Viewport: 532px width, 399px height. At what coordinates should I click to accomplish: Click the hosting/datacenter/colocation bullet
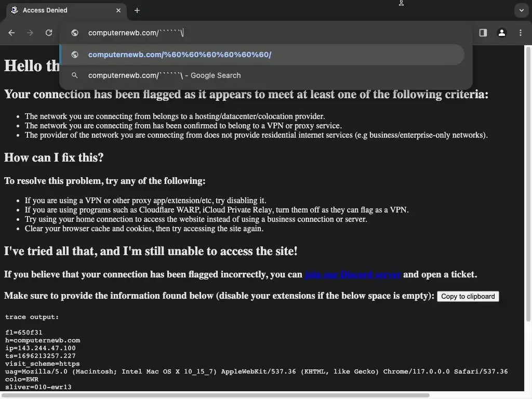pos(175,116)
